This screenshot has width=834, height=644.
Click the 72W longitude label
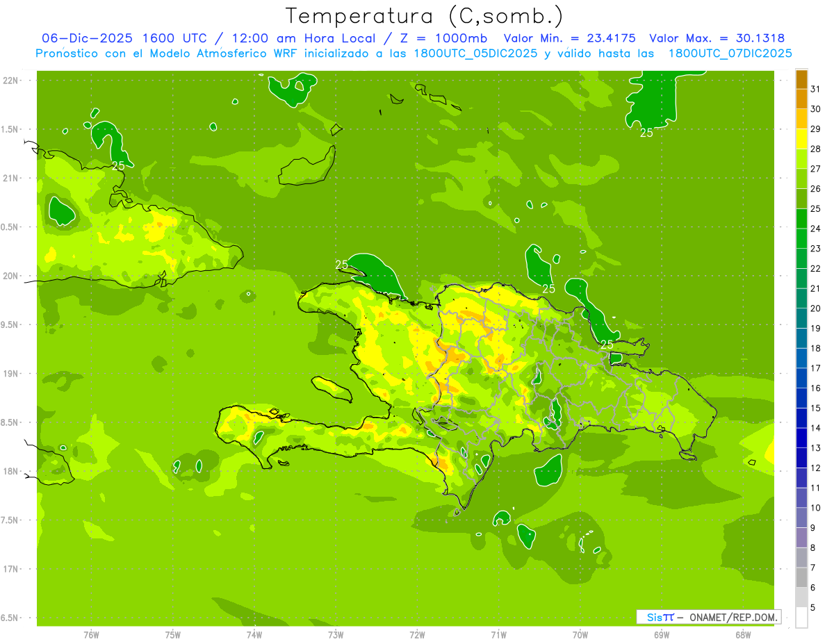click(417, 634)
